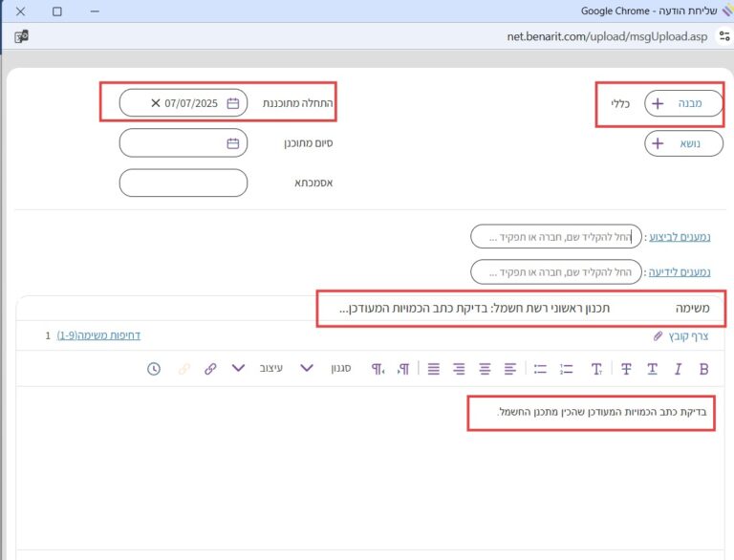Screen dimensions: 734x560
Task: Clear the 07/07/2025 start date
Action: pos(156,103)
